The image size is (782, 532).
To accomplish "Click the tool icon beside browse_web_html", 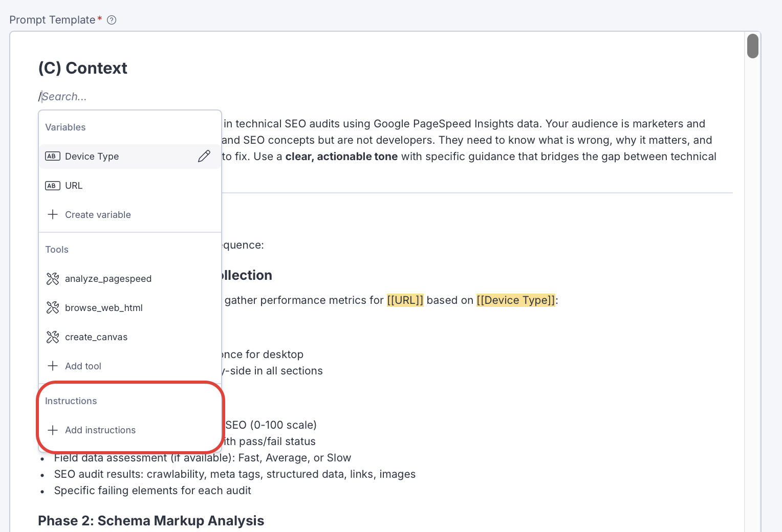I will tap(52, 308).
